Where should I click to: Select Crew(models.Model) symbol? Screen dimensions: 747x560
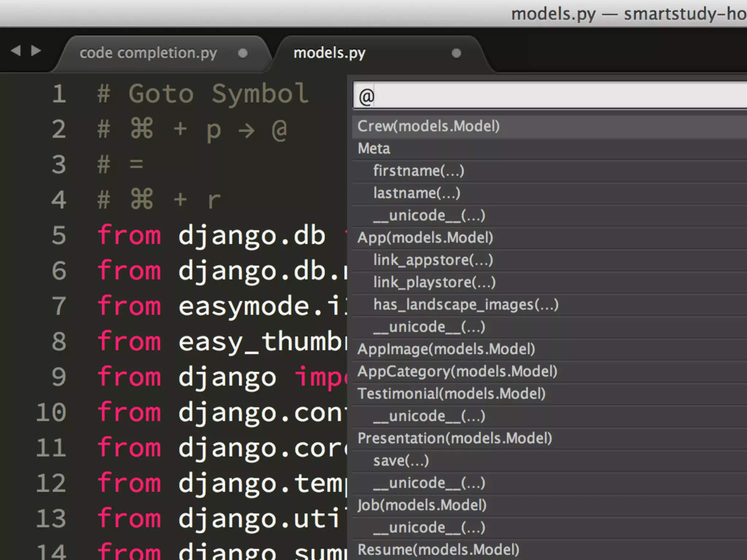pos(550,127)
